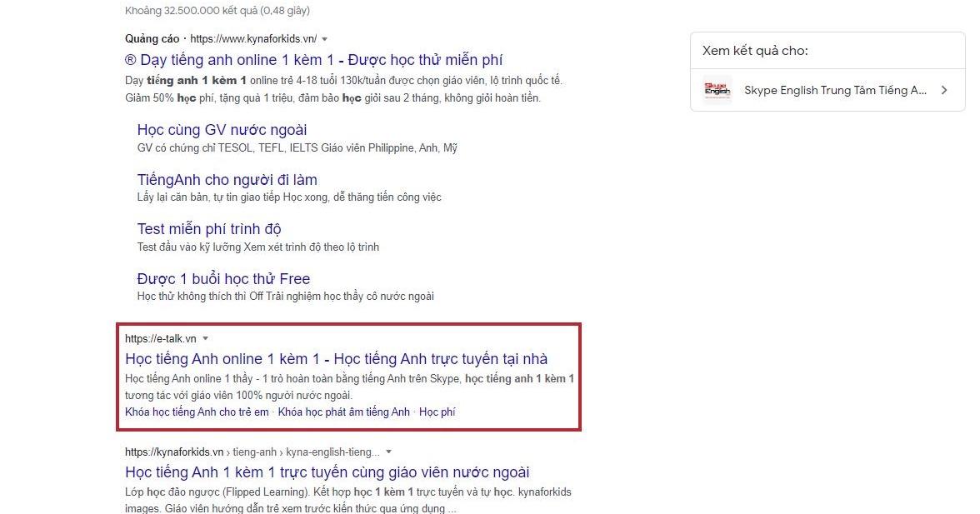The height and width of the screenshot is (514, 980).
Task: Click 'Học tiếng Anh online 1 kèm 1' e-talk result
Action: (x=336, y=358)
